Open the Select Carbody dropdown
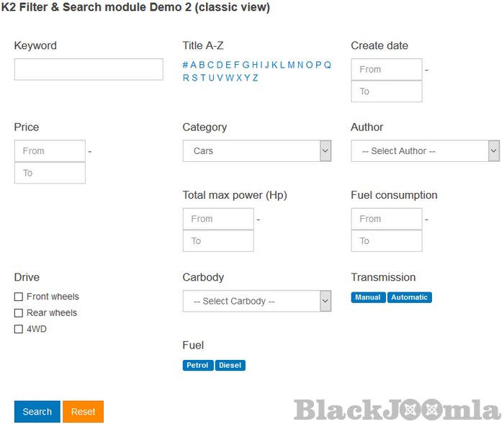504x424 pixels. coord(256,301)
